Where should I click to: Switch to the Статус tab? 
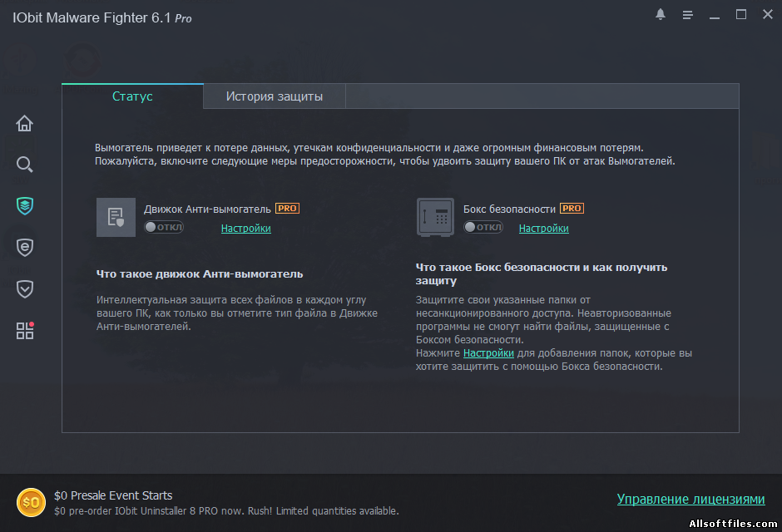coord(132,96)
